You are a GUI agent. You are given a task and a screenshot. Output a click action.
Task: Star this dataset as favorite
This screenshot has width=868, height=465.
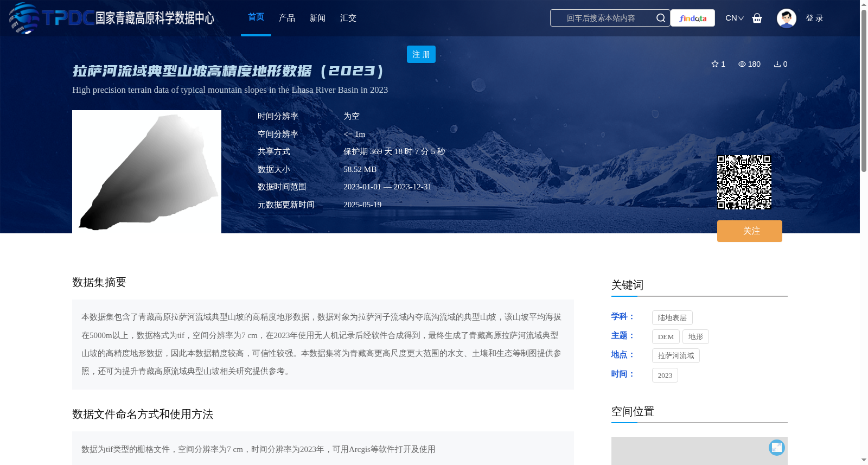coord(715,64)
